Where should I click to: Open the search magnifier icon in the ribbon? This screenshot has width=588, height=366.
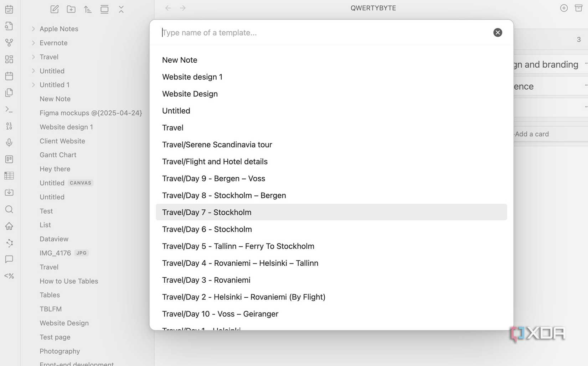(9, 209)
